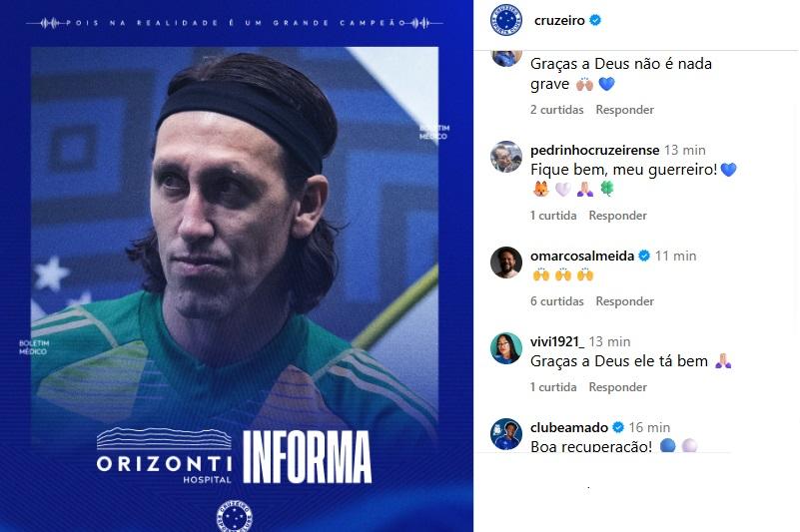
Task: Open pedrinhocruzeirense username link
Action: pyautogui.click(x=595, y=150)
